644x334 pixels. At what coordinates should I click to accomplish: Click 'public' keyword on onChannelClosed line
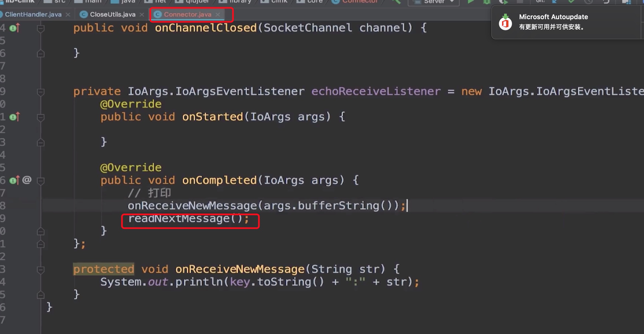click(93, 28)
